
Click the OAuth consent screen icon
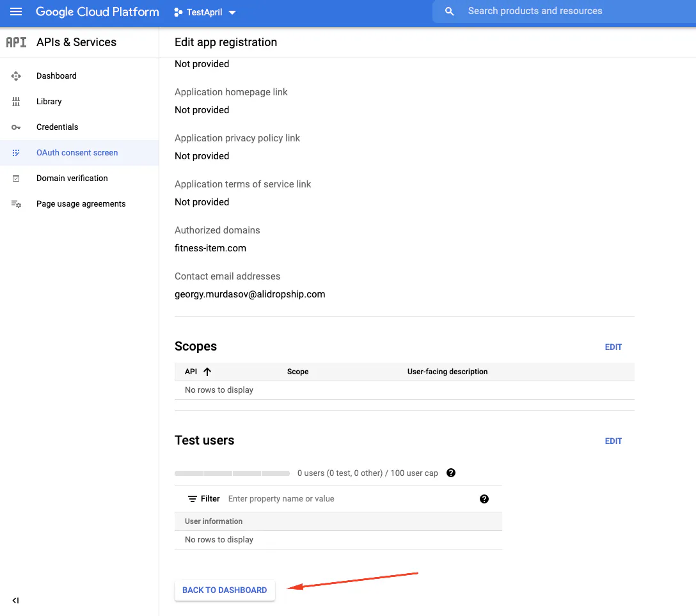click(16, 153)
